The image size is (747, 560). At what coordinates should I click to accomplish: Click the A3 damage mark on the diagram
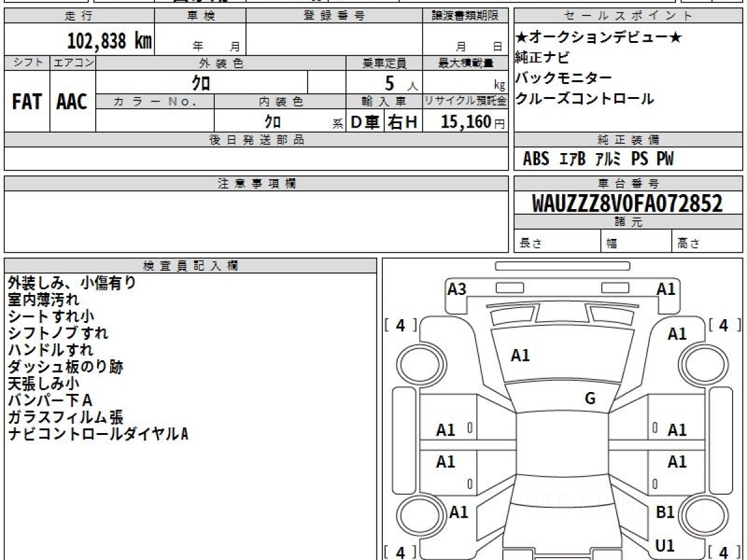tap(457, 289)
